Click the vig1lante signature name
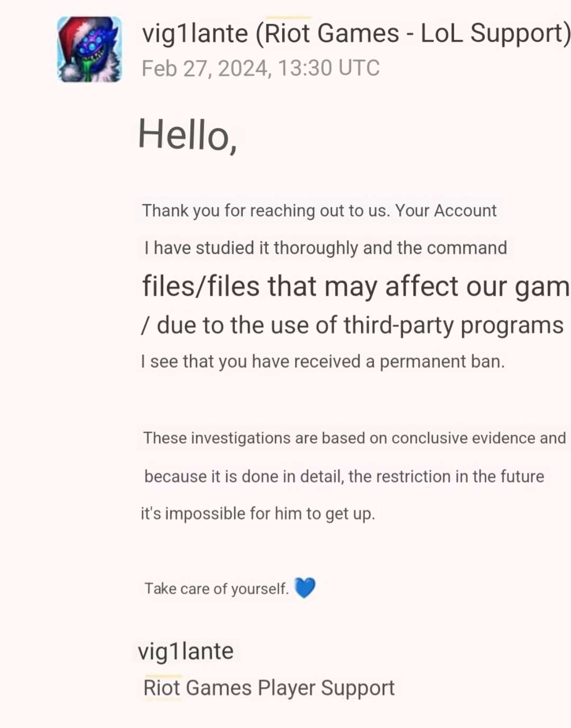The height and width of the screenshot is (728, 571). point(186,651)
